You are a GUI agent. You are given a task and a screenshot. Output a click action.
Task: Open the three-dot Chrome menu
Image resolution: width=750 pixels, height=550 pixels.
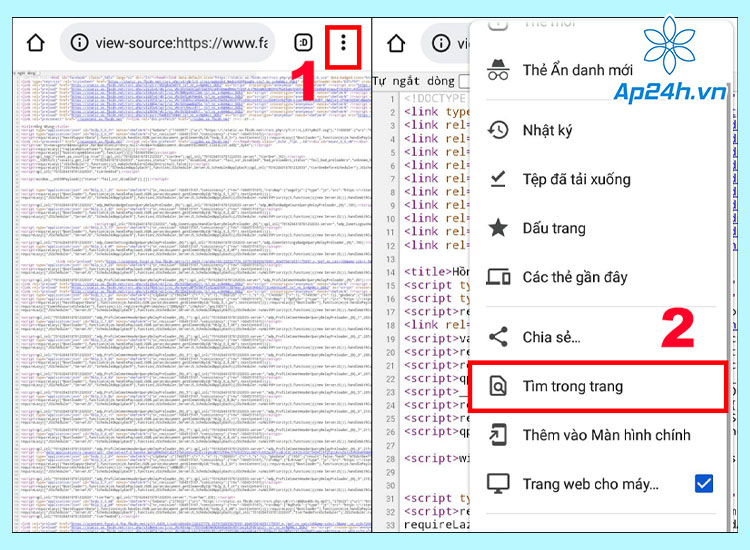(x=343, y=43)
